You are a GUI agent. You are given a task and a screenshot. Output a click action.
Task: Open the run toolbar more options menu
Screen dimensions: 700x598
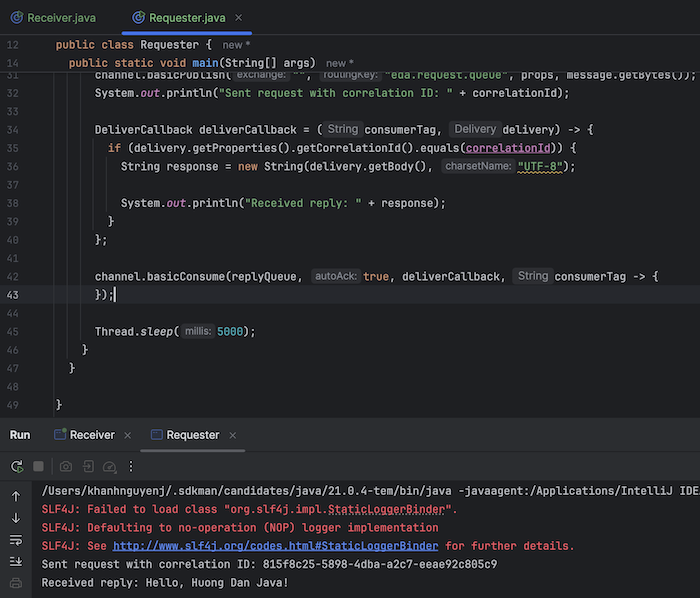pyautogui.click(x=131, y=466)
